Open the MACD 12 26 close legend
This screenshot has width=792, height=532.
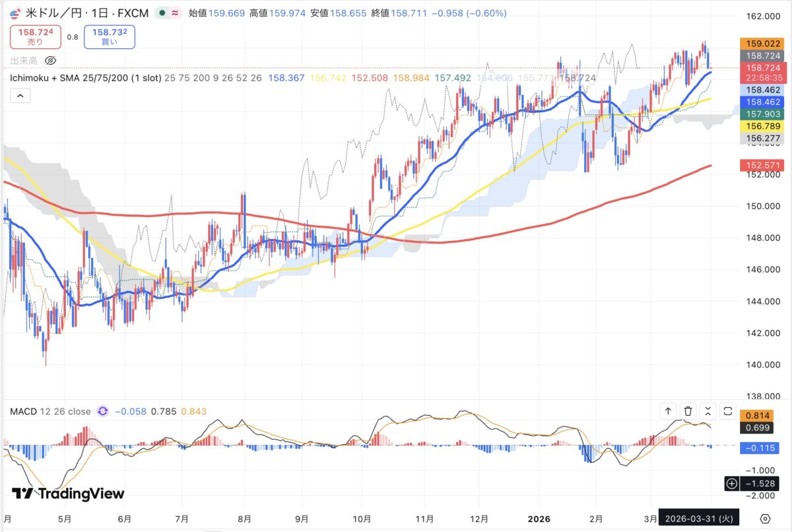[50, 411]
